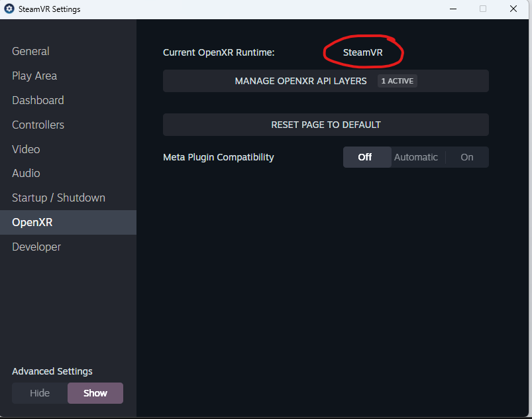Show Advanced Settings
This screenshot has height=419, width=532.
coord(95,393)
